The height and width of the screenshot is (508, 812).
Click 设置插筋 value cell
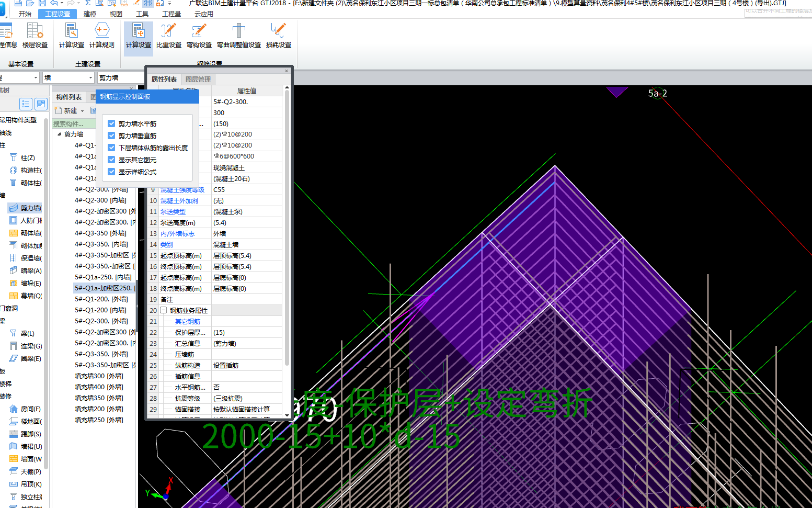tap(247, 365)
